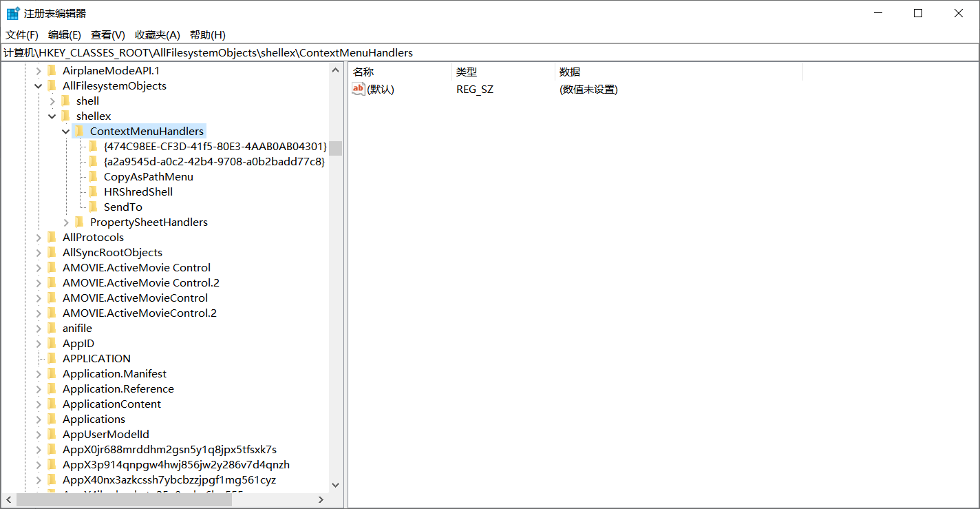Expand the PropertySheetHandlers key

click(x=66, y=222)
